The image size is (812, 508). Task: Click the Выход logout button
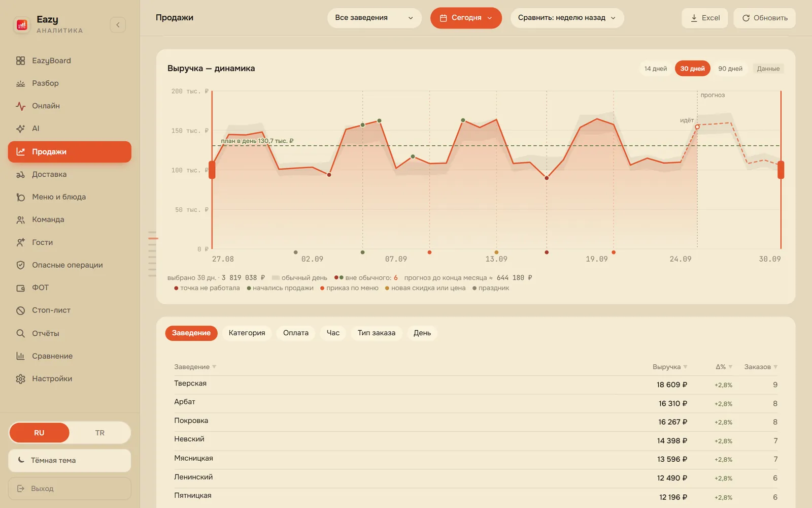click(x=70, y=488)
